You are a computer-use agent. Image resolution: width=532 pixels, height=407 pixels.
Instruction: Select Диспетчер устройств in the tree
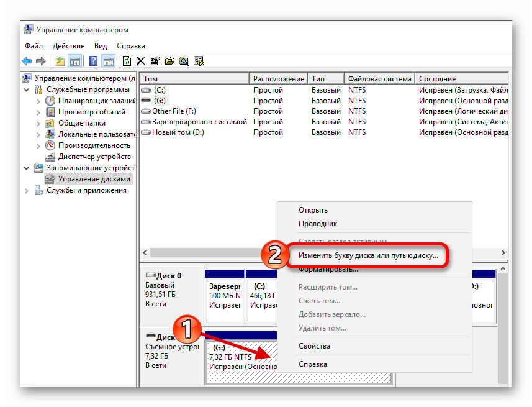[94, 157]
